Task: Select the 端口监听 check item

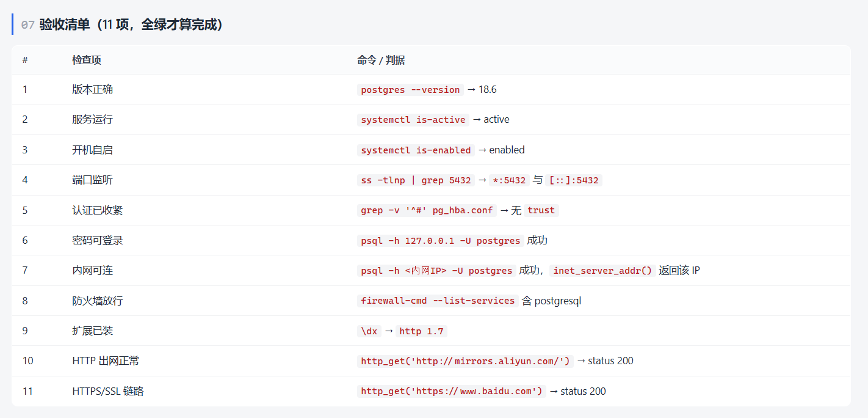Action: (x=92, y=180)
